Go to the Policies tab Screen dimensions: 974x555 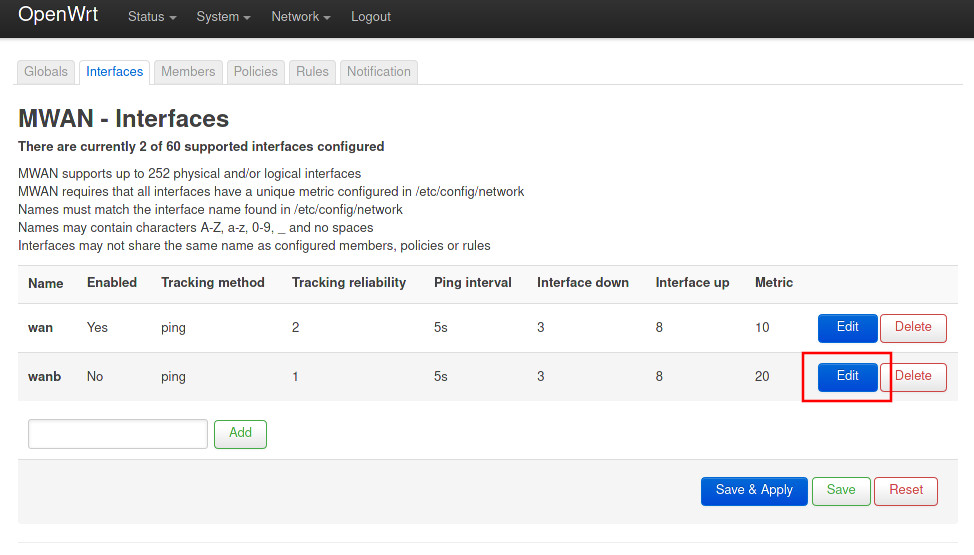click(x=255, y=72)
